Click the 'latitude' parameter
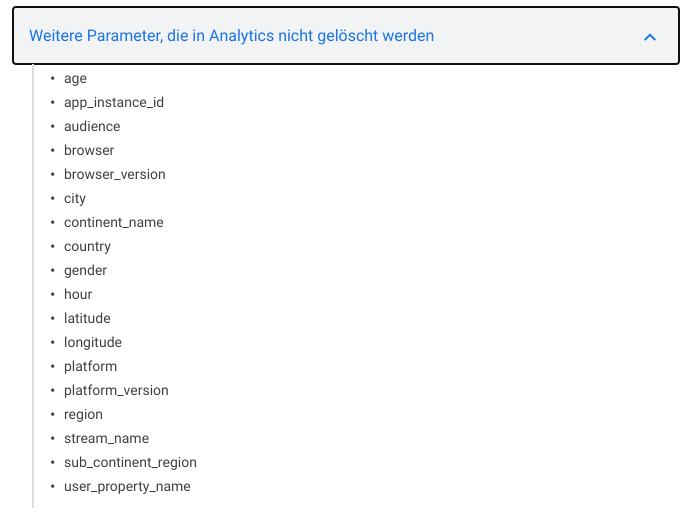698x512 pixels. click(87, 318)
